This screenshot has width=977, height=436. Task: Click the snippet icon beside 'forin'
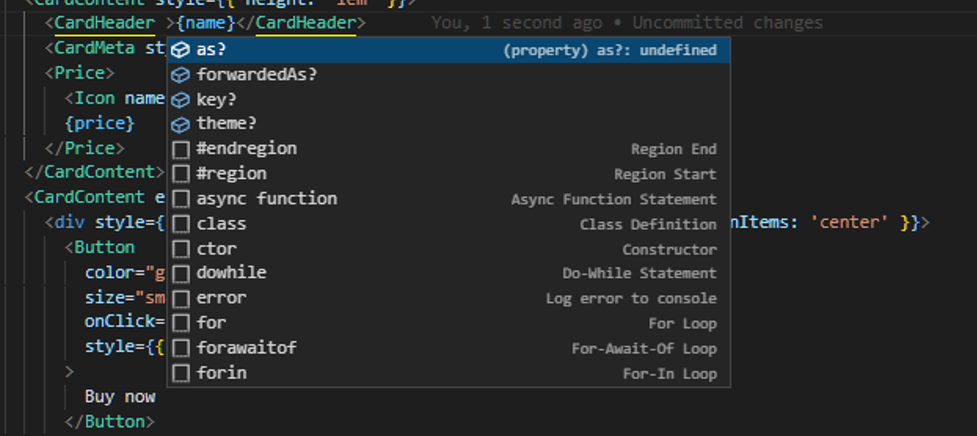pos(181,373)
